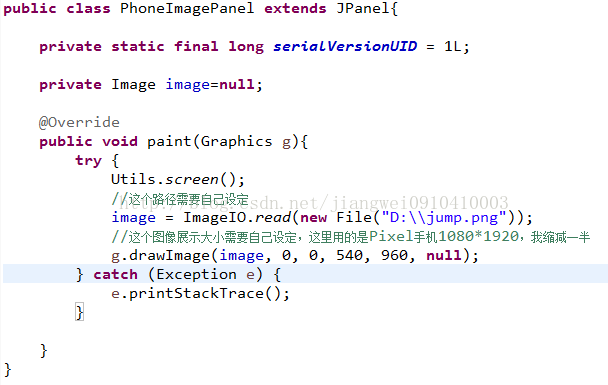Click the number 960 argument
608x385 pixels.
[394, 255]
